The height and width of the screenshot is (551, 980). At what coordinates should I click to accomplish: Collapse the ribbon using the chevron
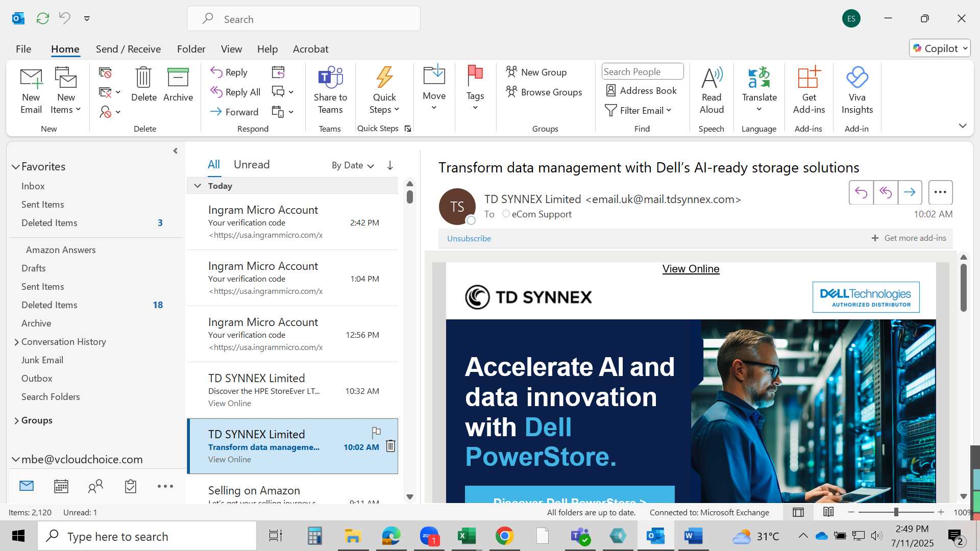(x=963, y=126)
